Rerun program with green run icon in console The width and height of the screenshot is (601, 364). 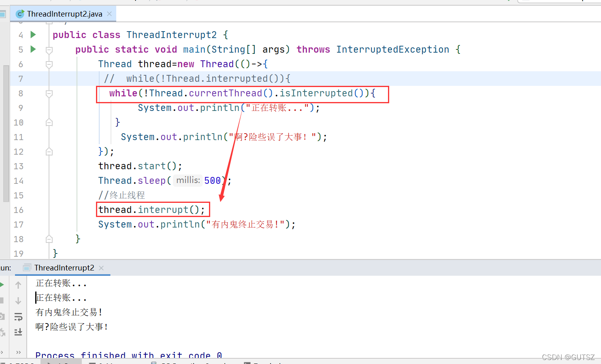coord(2,285)
